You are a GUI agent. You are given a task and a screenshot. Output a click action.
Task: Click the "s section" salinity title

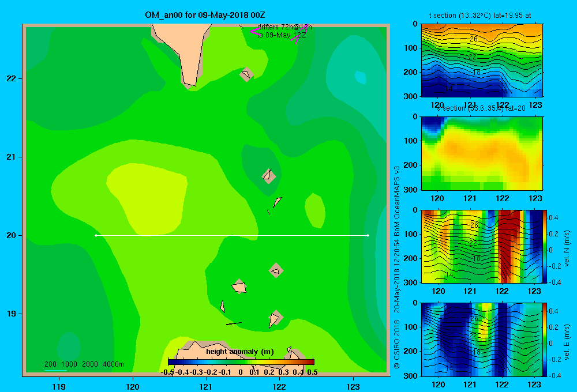click(481, 108)
